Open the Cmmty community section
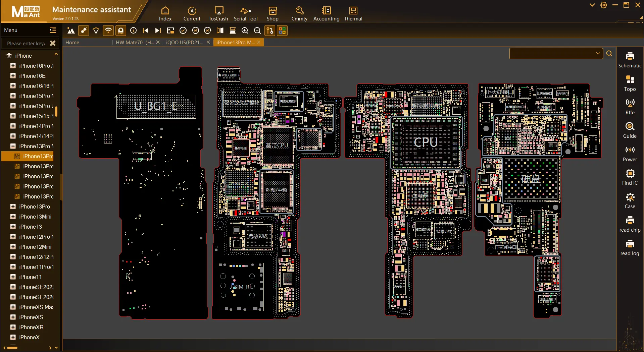644x352 pixels. point(299,14)
